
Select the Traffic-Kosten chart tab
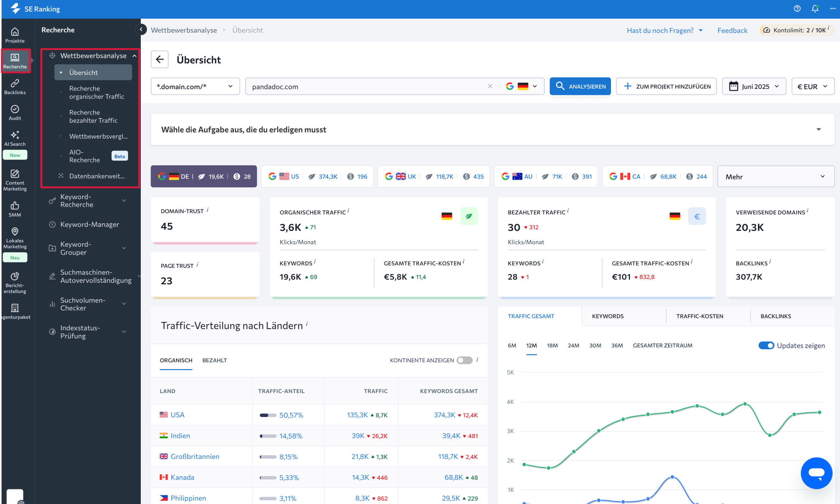coord(700,316)
